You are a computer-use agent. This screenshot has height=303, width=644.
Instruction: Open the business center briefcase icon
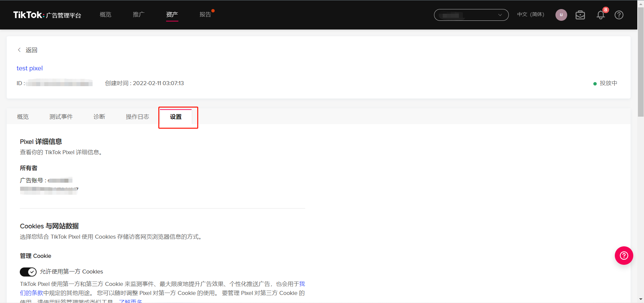(x=580, y=15)
